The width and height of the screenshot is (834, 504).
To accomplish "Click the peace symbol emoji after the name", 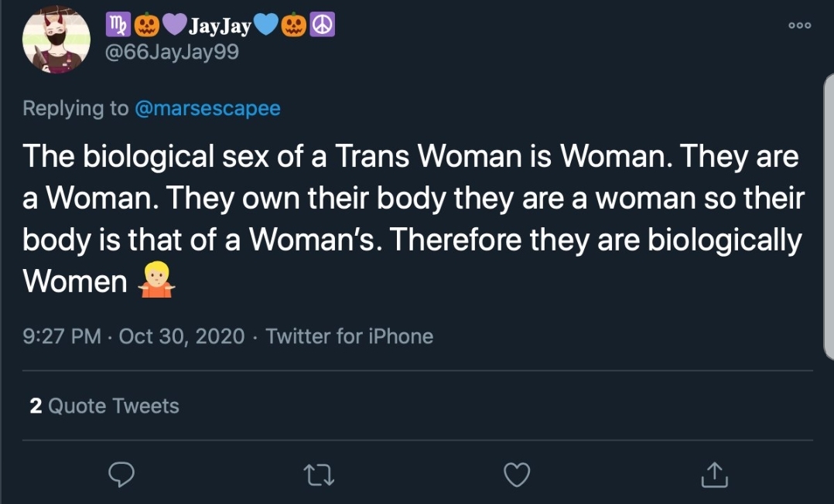I will [322, 26].
